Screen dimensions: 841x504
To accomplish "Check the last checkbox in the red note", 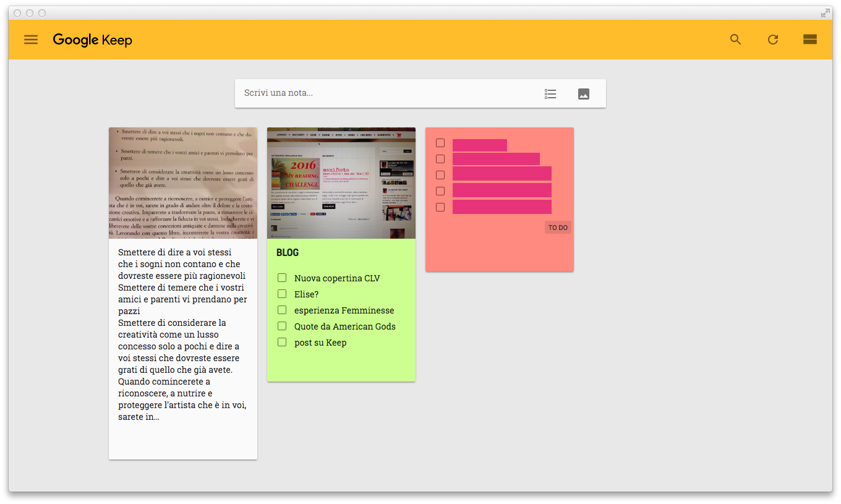I will click(x=440, y=207).
